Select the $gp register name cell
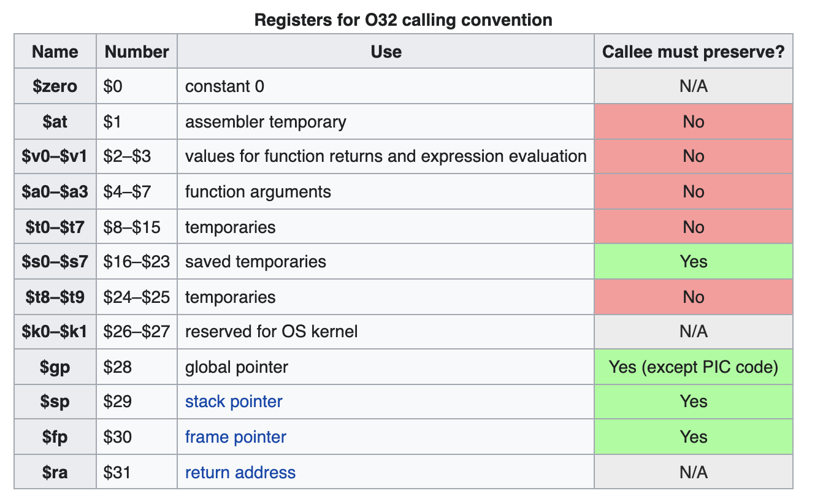This screenshot has height=504, width=823. coord(55,367)
